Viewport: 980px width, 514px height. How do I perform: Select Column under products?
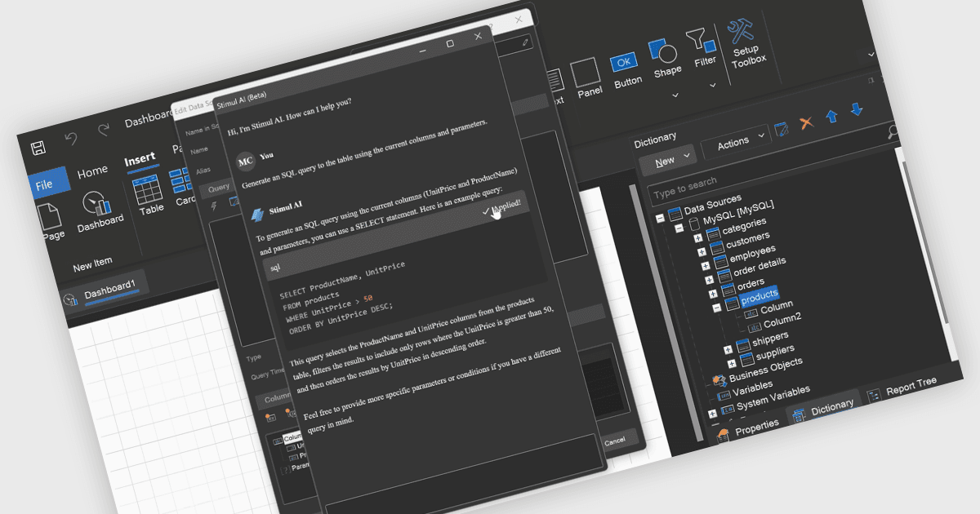click(776, 308)
